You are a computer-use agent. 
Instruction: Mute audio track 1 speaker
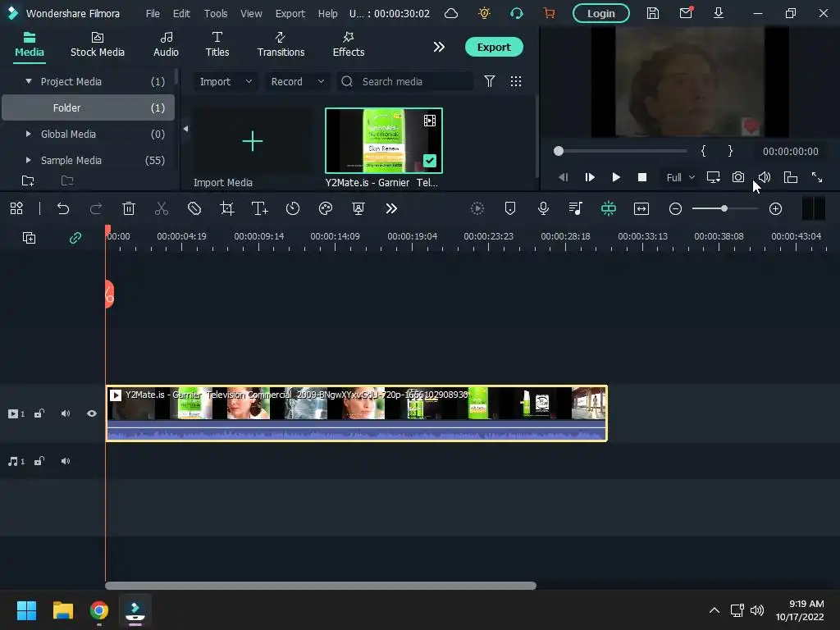pos(66,461)
